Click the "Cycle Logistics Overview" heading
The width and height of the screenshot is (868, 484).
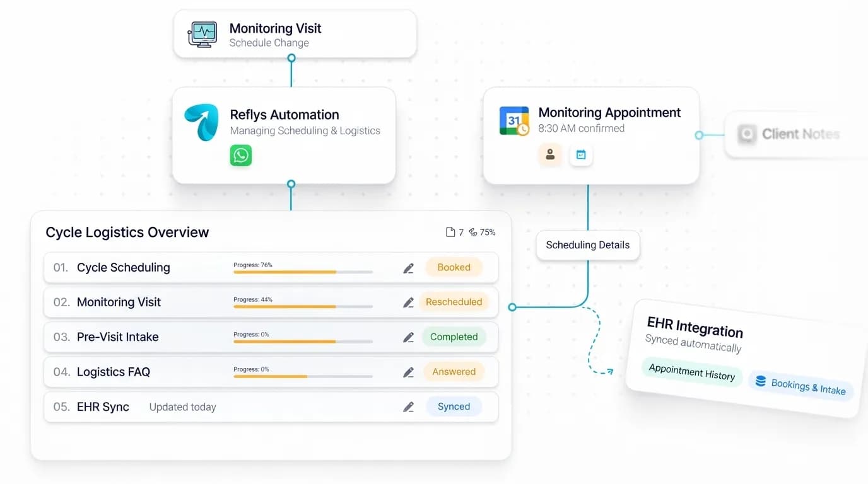(x=127, y=233)
